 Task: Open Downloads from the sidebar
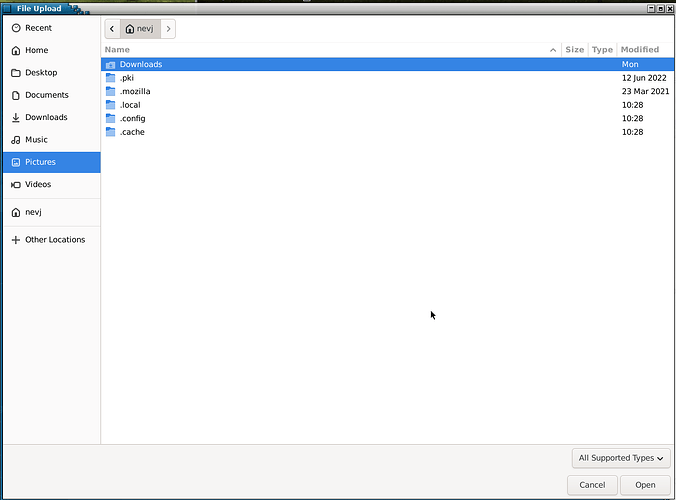pyautogui.click(x=52, y=118)
